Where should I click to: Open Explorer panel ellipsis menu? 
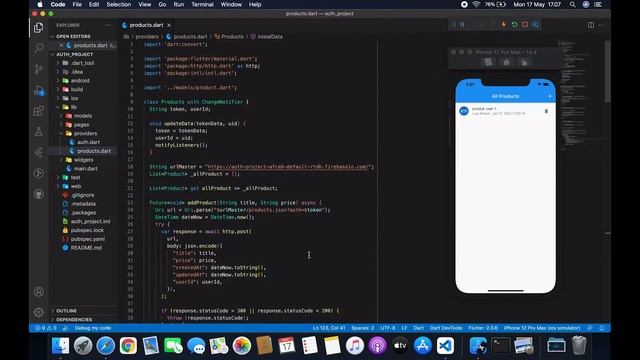(x=108, y=25)
